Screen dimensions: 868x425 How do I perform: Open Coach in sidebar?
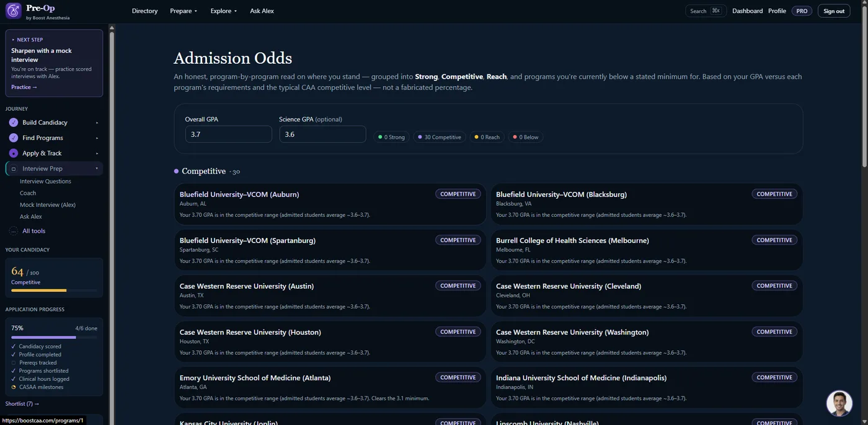28,193
